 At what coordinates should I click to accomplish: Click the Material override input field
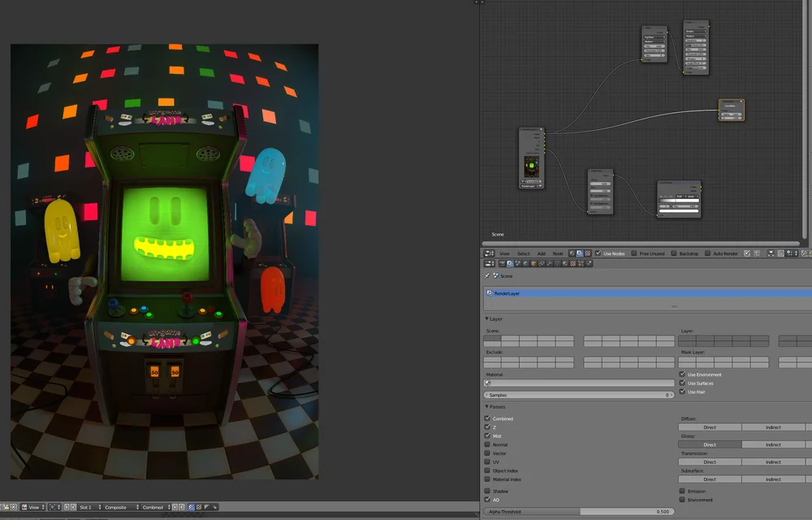579,383
